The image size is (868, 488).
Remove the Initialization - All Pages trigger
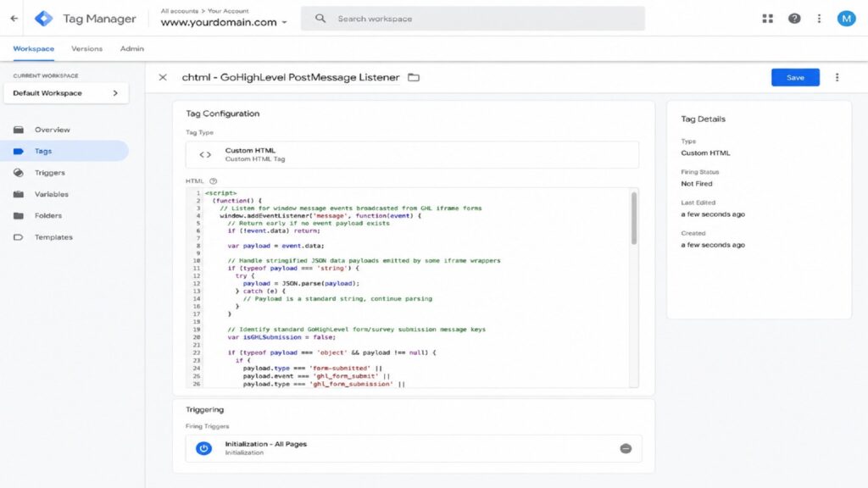[626, 449]
